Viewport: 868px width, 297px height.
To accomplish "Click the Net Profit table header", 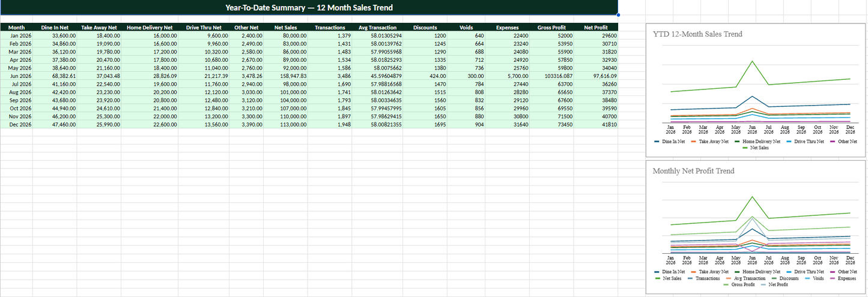I will 596,28.
